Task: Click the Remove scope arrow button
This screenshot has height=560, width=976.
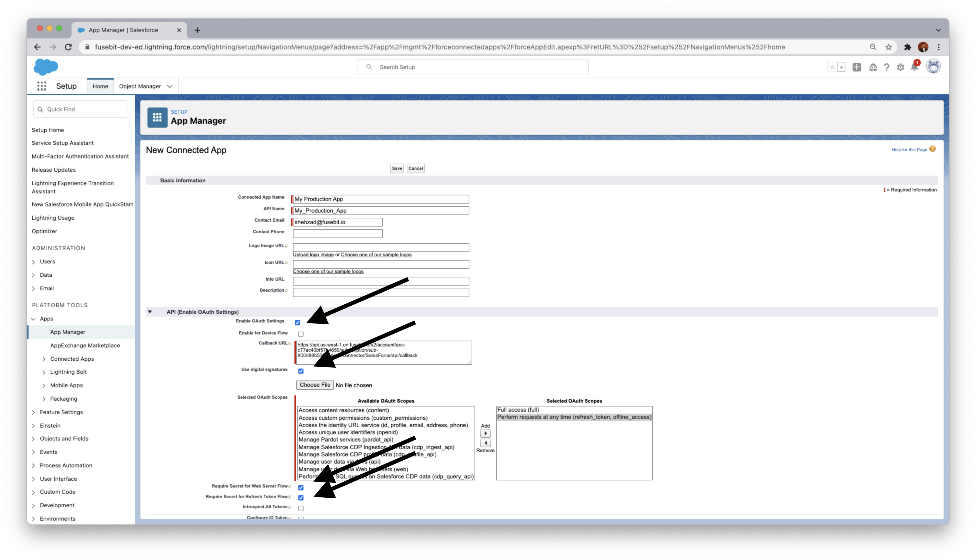Action: (x=485, y=443)
